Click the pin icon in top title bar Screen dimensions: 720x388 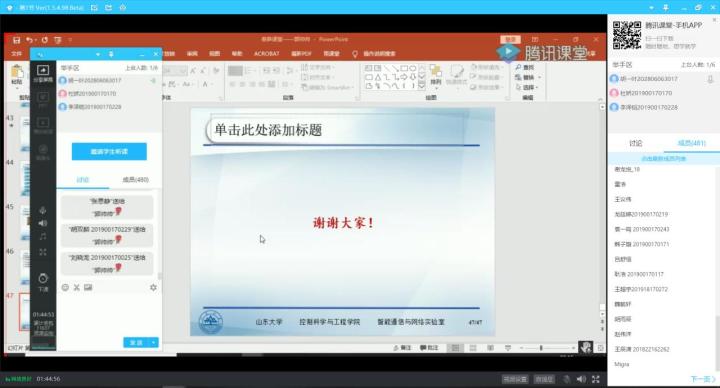click(x=666, y=8)
